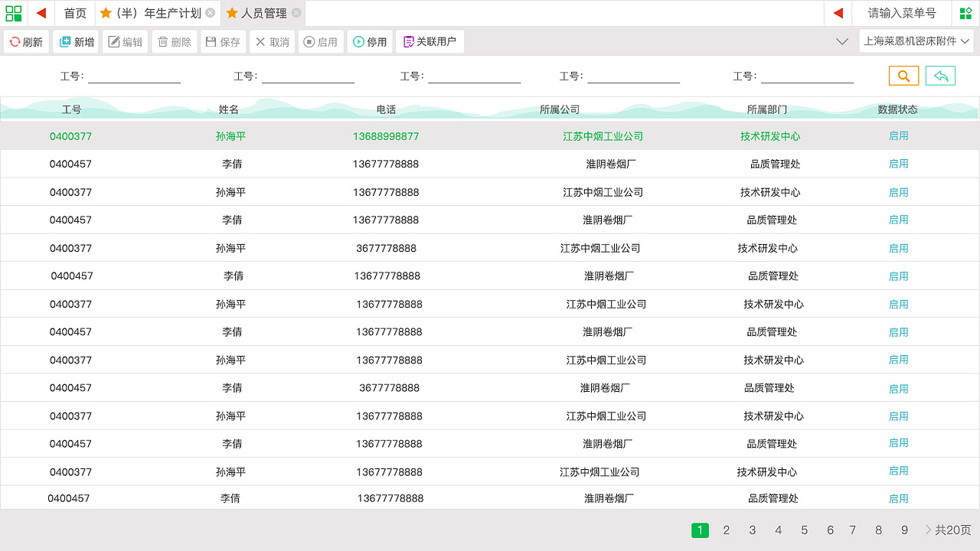Toggle 启用 status for the 李倩 row
This screenshot has width=980, height=551.
899,163
